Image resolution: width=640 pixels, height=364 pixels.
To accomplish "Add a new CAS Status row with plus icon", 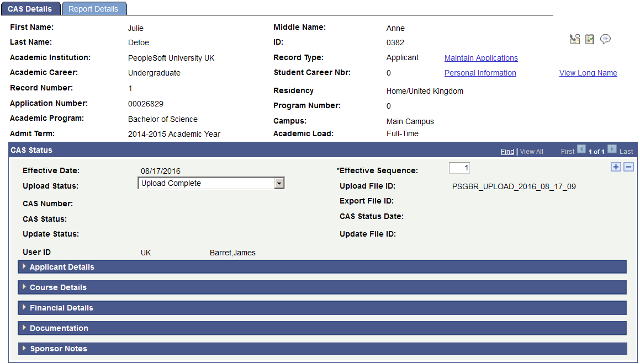I will click(616, 166).
